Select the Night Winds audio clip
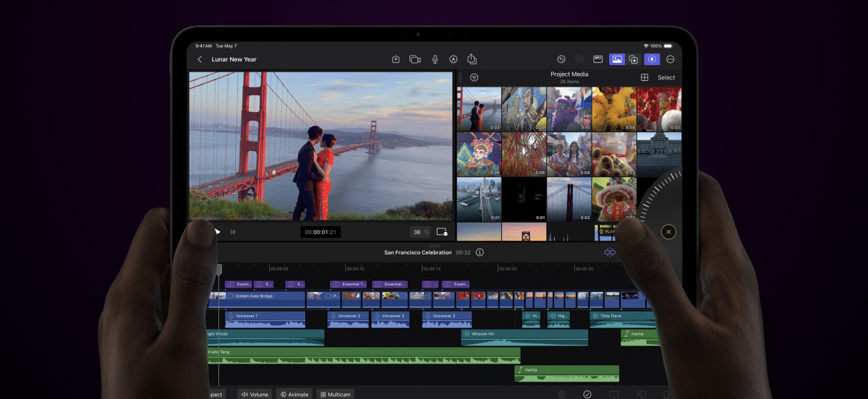Image resolution: width=868 pixels, height=399 pixels. pyautogui.click(x=265, y=338)
